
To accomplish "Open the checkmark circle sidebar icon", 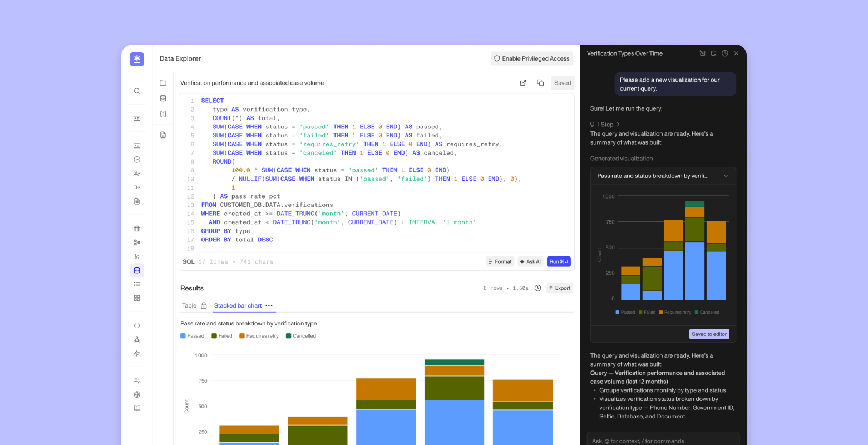I will [x=137, y=160].
